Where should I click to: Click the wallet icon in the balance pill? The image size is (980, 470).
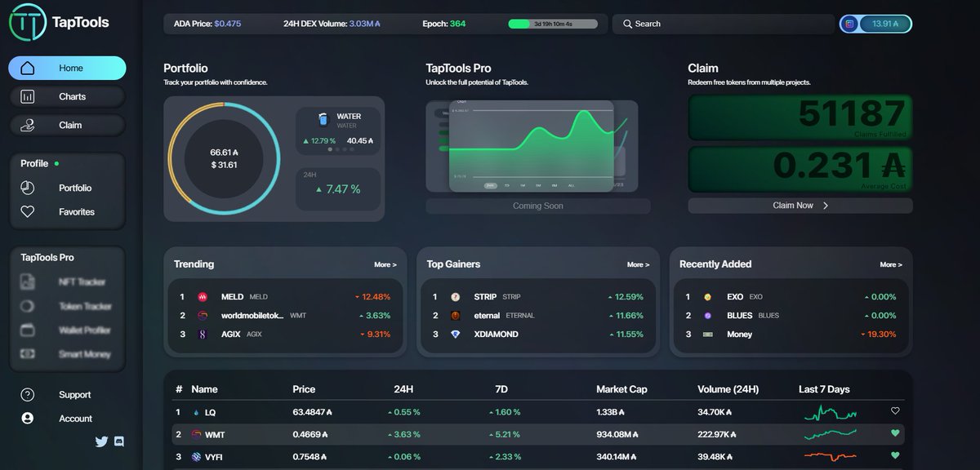[x=849, y=24]
